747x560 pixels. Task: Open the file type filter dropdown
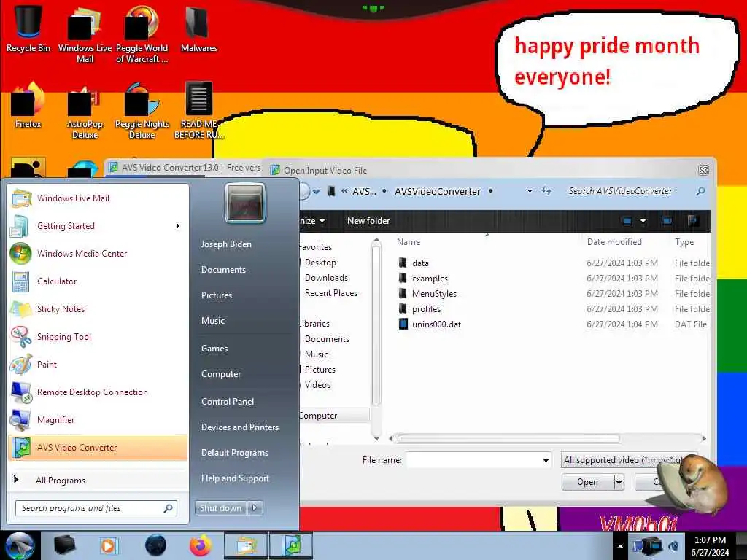pos(629,460)
